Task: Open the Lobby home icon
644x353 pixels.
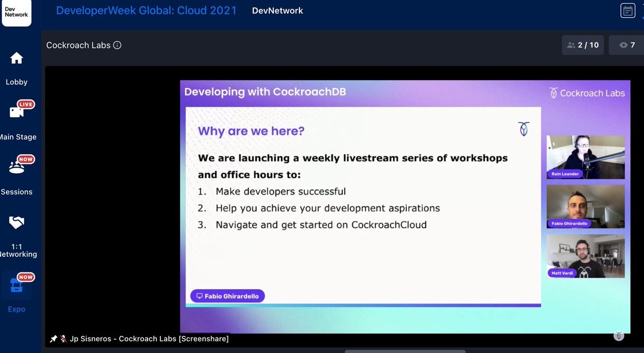Action: pos(17,58)
